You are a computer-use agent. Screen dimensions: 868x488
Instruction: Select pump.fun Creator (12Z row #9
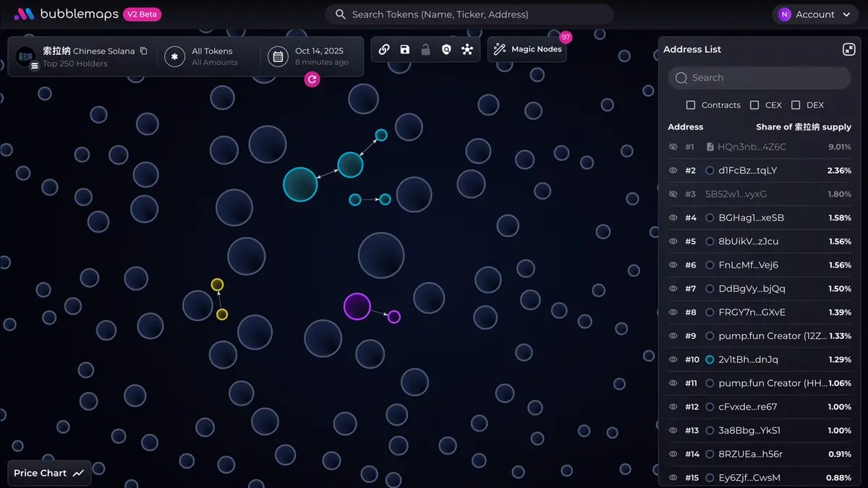(x=773, y=335)
